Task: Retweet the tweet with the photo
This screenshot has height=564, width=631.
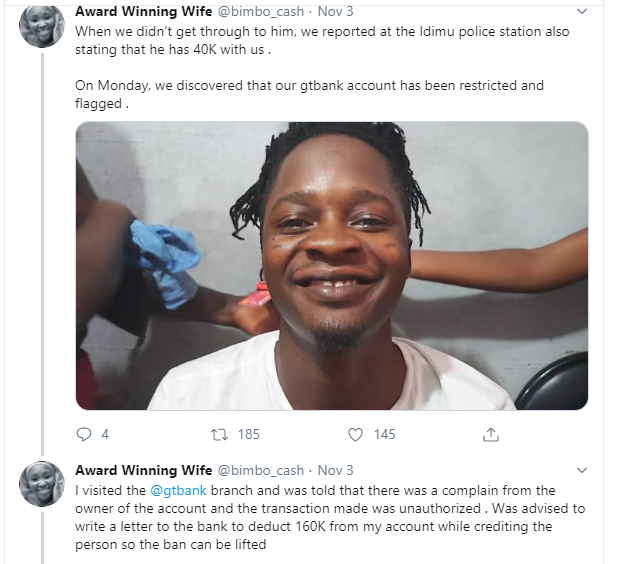Action: [220, 434]
